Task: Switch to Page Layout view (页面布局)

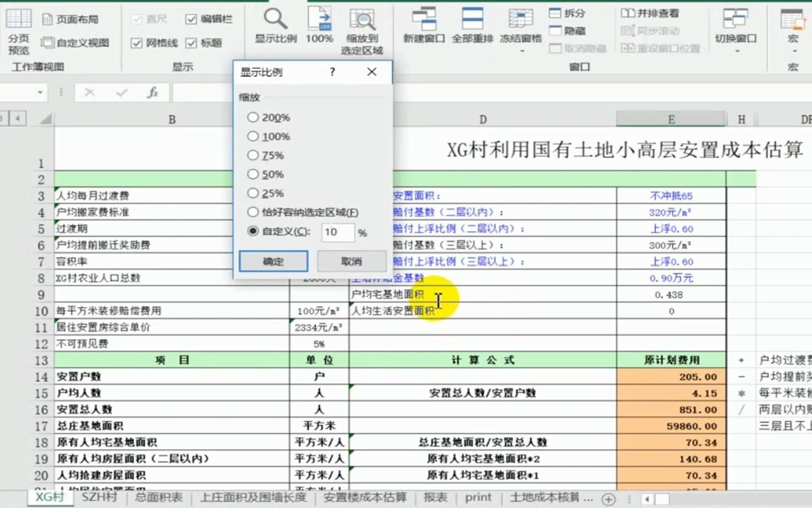Action: (70, 19)
